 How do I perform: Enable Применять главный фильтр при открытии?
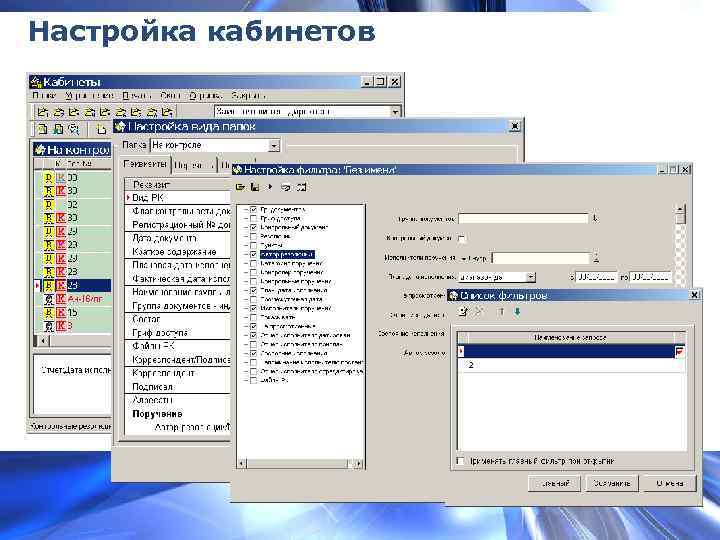[461, 461]
